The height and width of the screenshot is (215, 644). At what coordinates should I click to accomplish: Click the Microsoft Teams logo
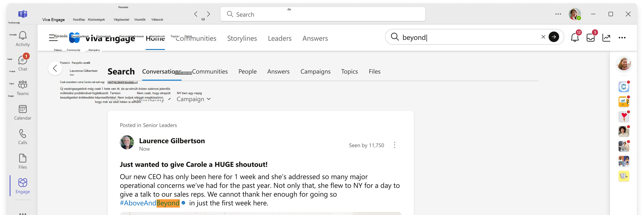click(23, 14)
